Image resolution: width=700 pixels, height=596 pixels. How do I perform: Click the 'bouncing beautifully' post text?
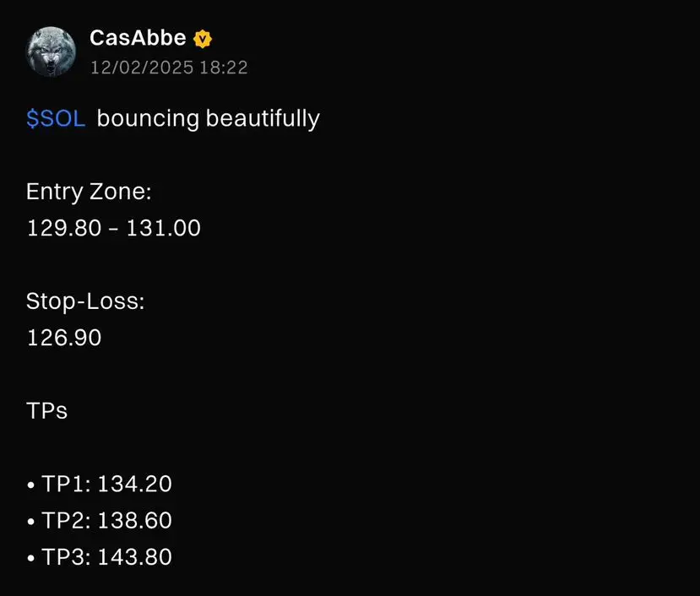(x=208, y=119)
